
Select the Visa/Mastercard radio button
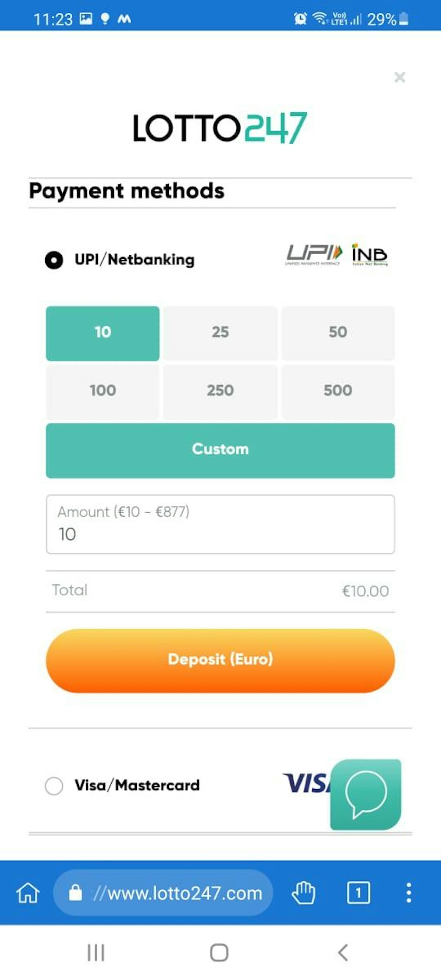point(54,786)
